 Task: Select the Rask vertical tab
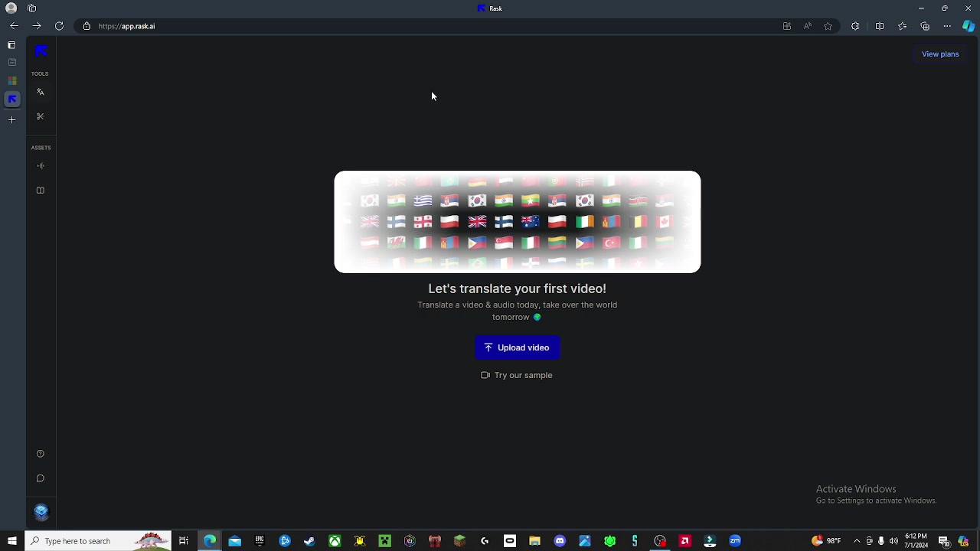point(11,99)
